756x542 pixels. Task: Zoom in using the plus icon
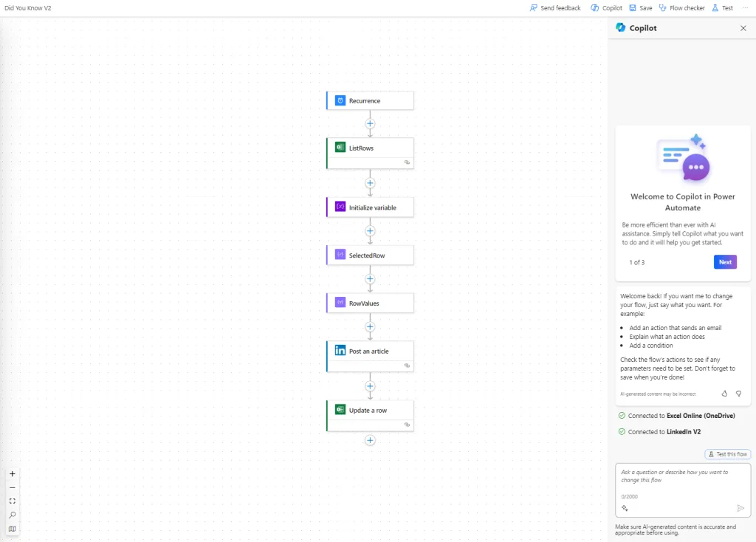click(x=12, y=473)
